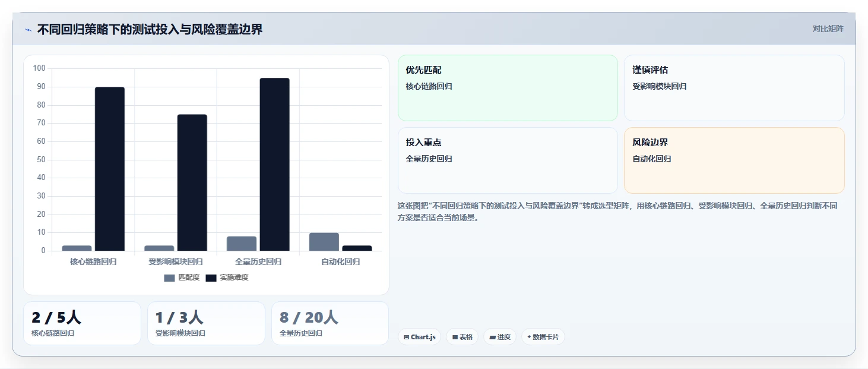Click the 自动化回归 axis label
The image size is (868, 369).
tap(341, 261)
